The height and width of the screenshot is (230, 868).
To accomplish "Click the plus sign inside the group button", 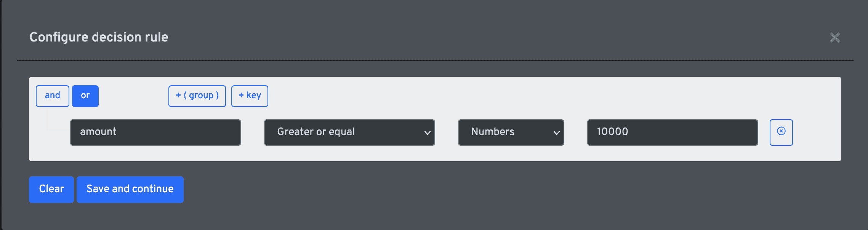I will click(178, 95).
